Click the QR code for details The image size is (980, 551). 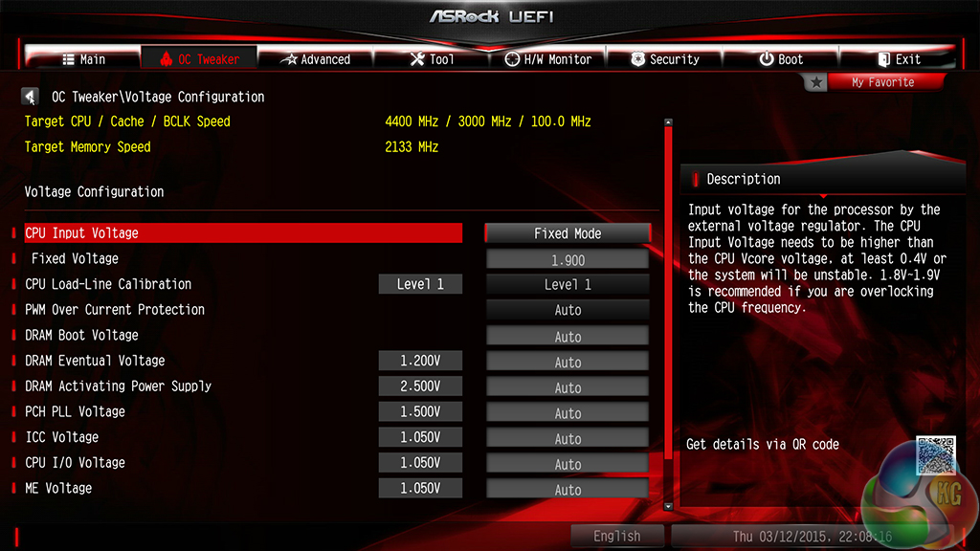(x=936, y=455)
